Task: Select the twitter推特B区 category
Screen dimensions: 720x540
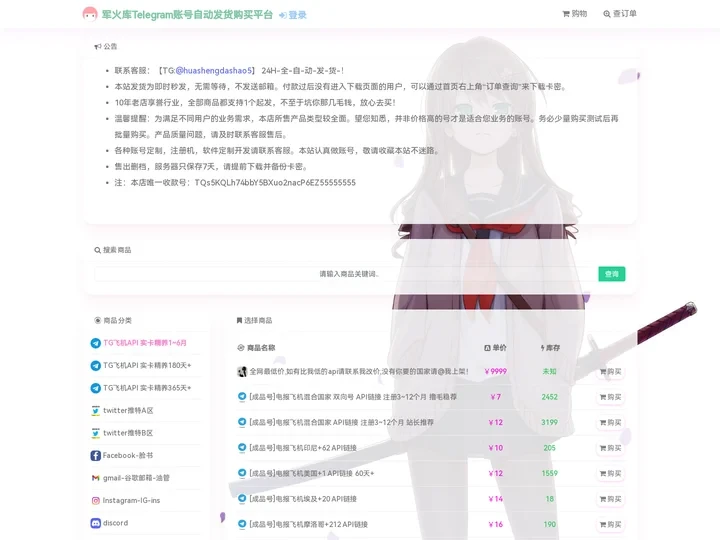Action: 128,433
